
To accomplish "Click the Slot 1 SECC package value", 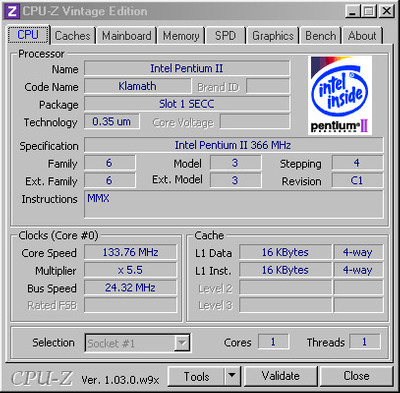I will 187,104.
